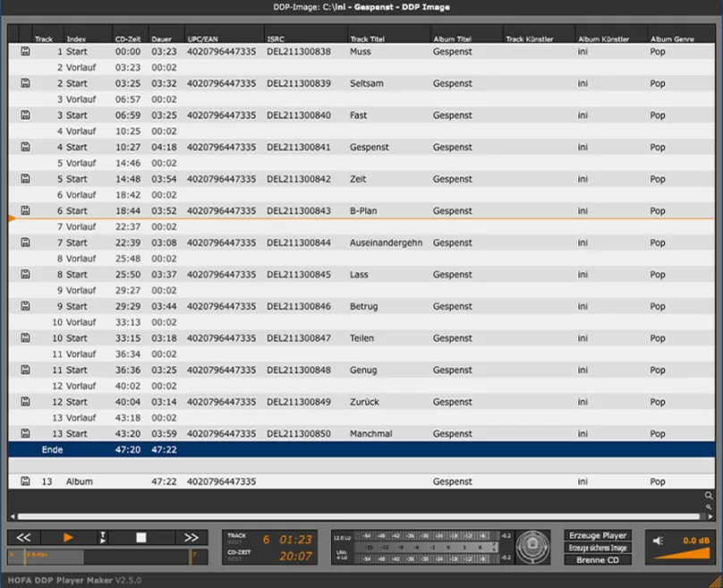Click the save icon in the Album row

25,481
